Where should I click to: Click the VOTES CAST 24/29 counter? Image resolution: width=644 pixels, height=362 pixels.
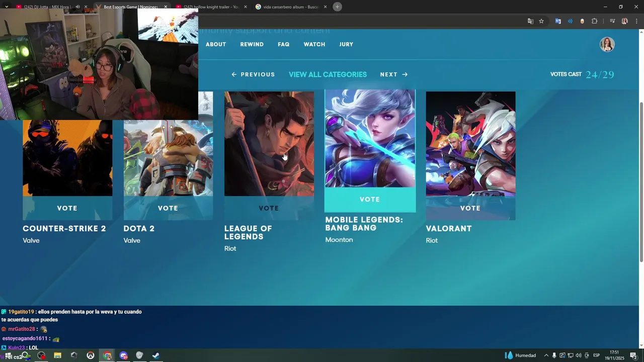pyautogui.click(x=582, y=74)
